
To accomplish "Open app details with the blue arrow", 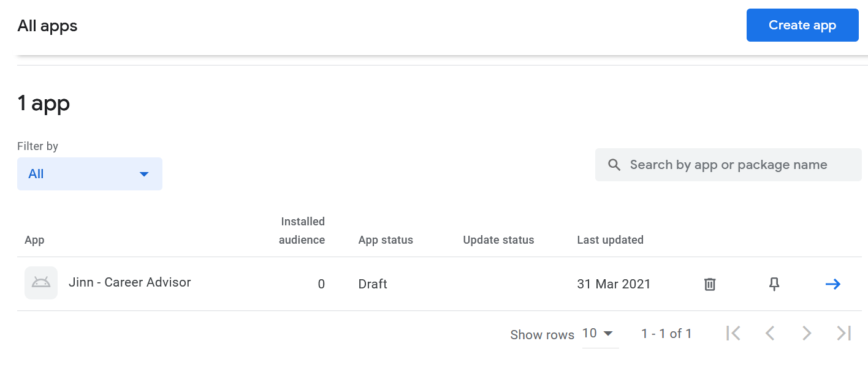I will [833, 284].
